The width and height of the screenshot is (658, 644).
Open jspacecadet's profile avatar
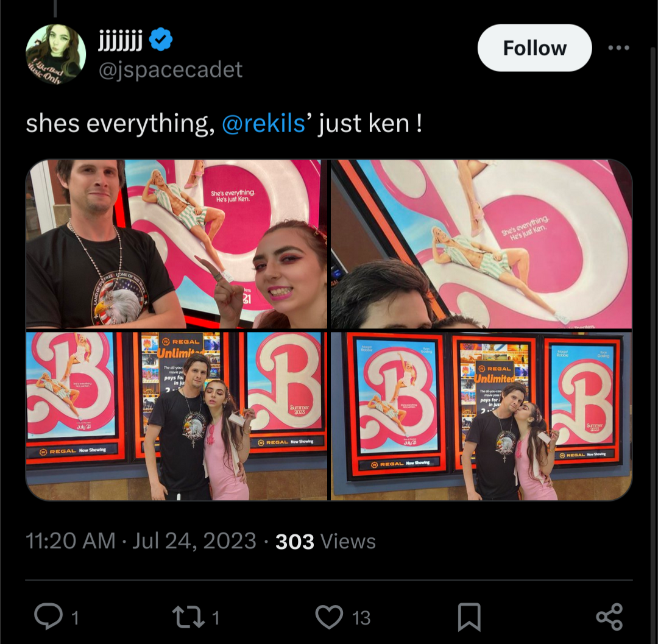point(56,54)
